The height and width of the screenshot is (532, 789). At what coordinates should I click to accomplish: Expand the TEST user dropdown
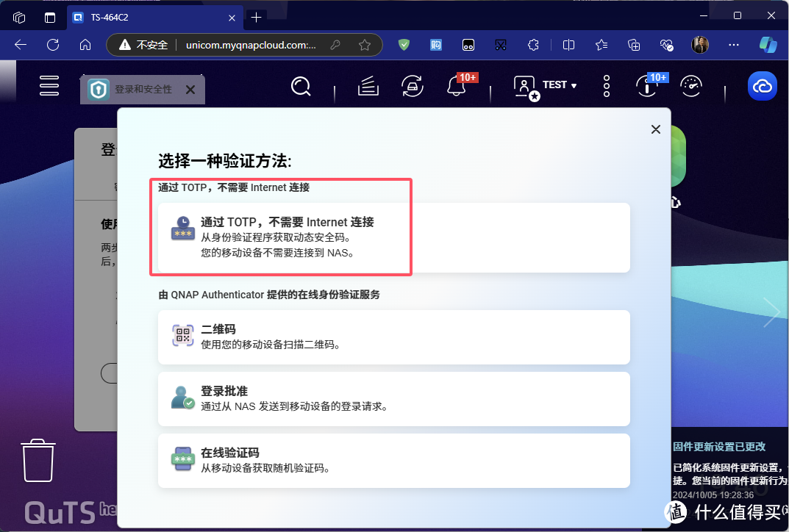(x=555, y=85)
